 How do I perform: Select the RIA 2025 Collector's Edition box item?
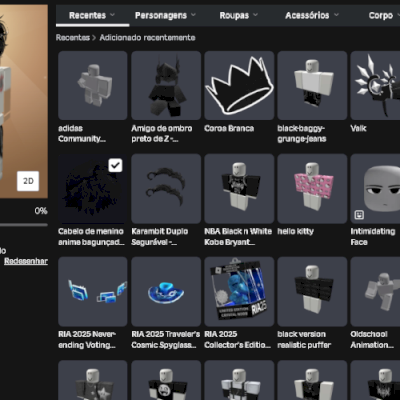(x=239, y=291)
